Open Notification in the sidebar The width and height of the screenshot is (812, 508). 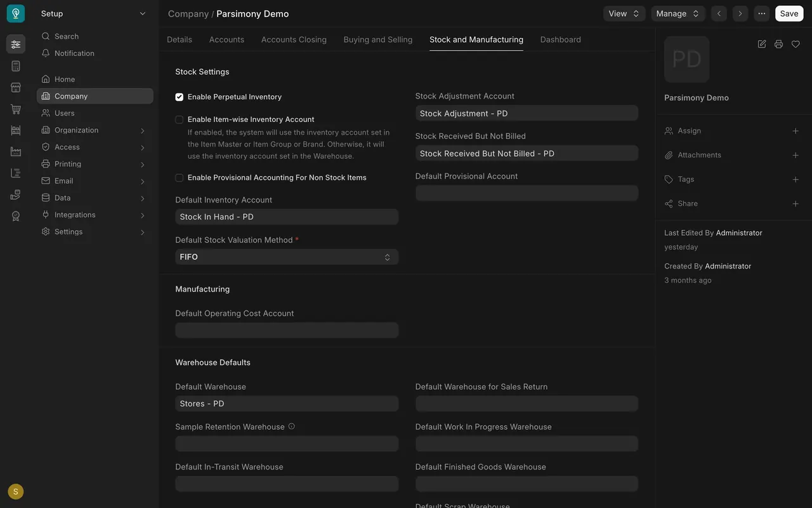[95, 53]
